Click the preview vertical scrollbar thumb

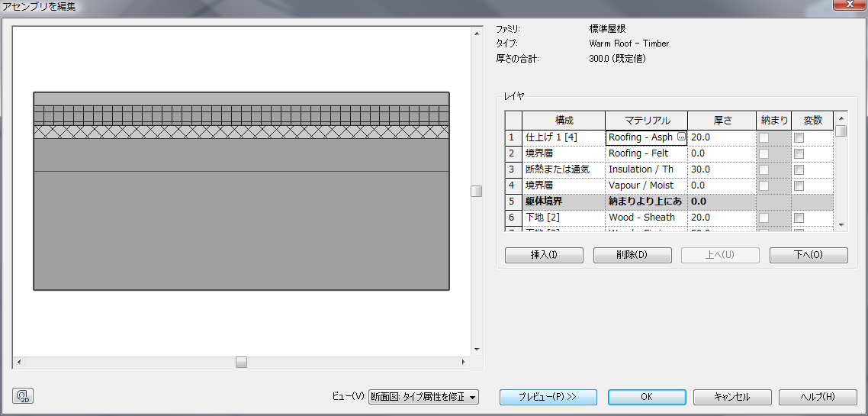coord(477,191)
